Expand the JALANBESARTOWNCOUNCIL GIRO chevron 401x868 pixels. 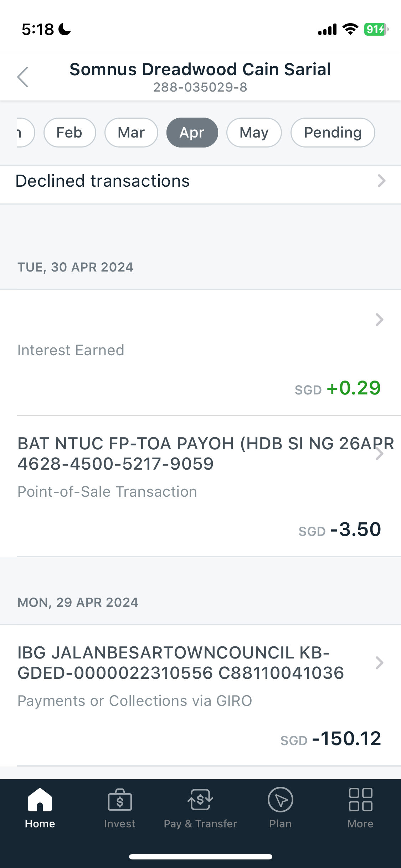pos(379,663)
